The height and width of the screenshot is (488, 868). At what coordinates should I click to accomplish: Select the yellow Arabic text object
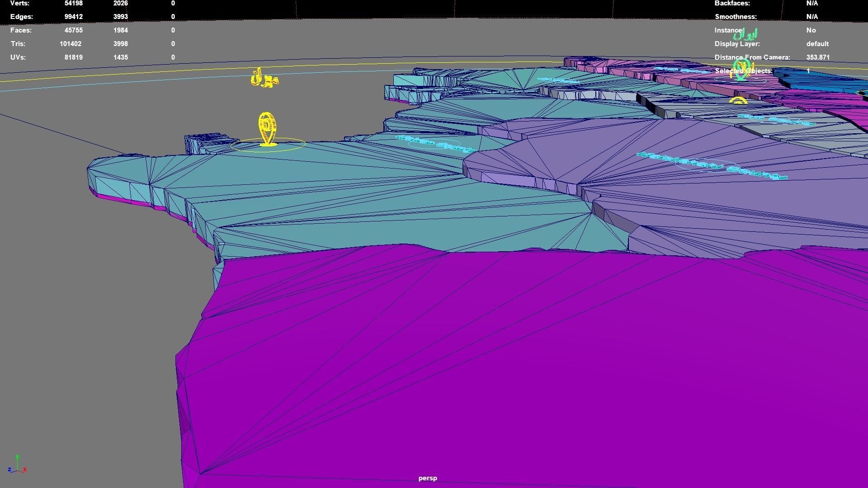point(264,80)
